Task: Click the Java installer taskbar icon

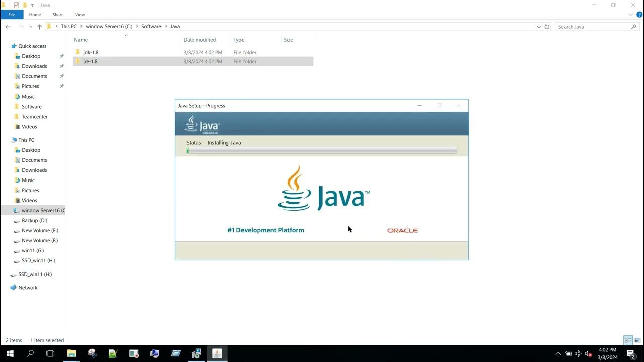Action: 217,354
